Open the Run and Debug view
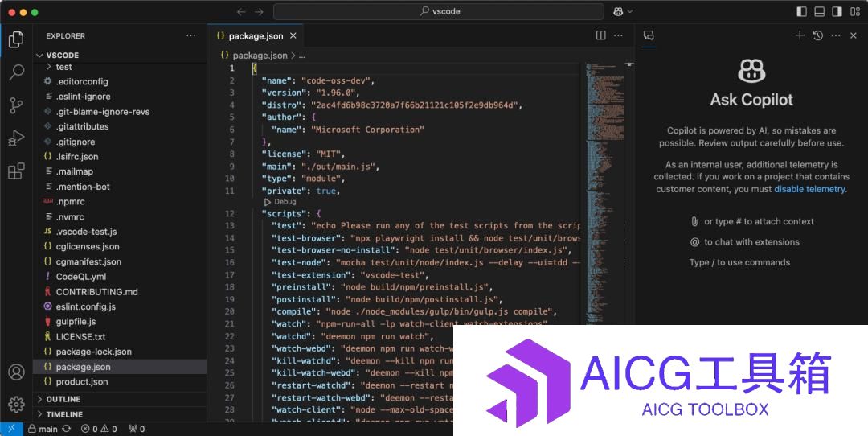 pyautogui.click(x=17, y=138)
